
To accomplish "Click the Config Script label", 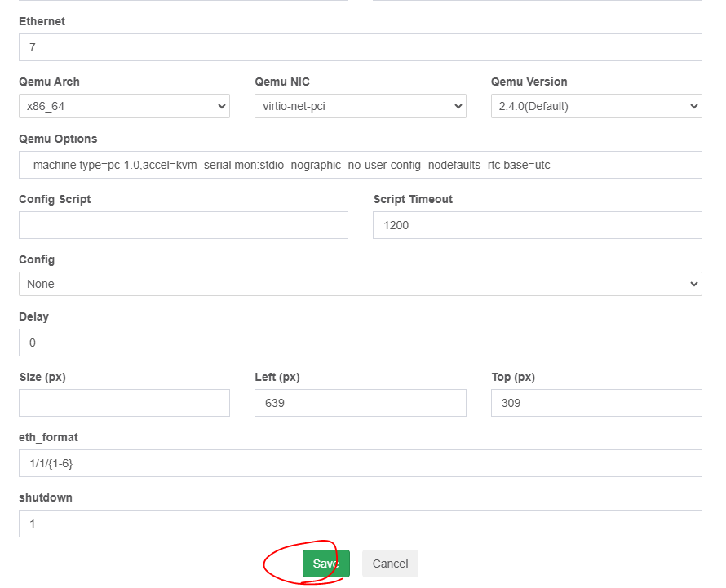I will [x=55, y=199].
